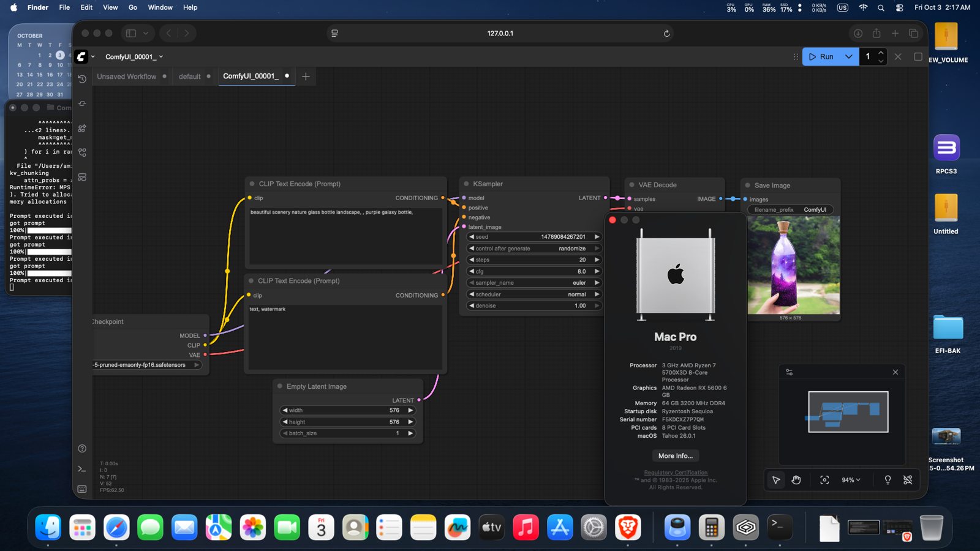This screenshot has width=980, height=551.
Task: Click the help question-mark icon in sidebar
Action: (81, 448)
